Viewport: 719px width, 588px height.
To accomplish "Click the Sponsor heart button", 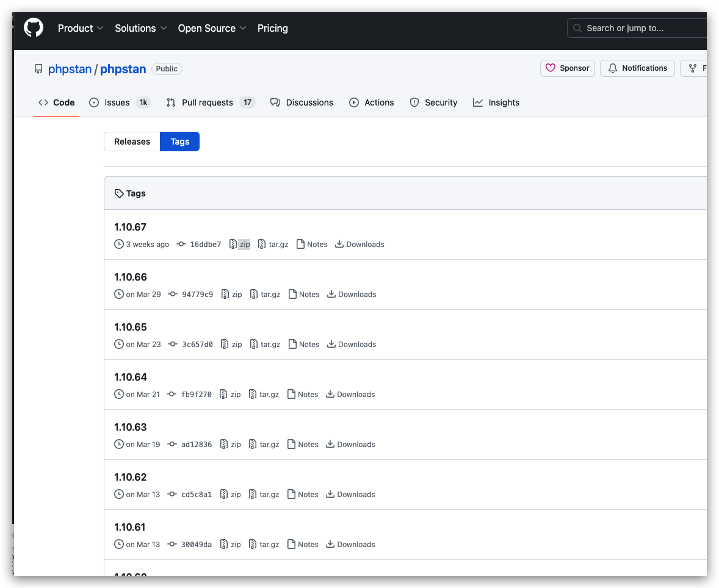I will pos(567,68).
